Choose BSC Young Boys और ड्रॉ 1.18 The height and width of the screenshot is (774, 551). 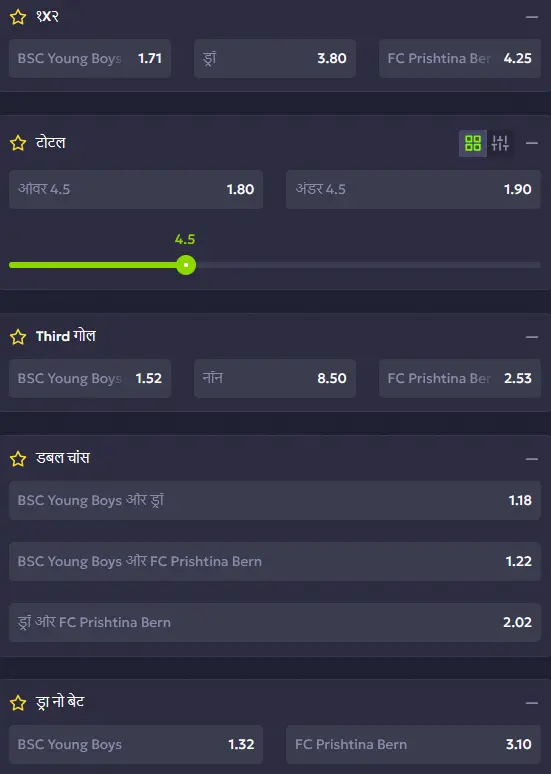[x=275, y=500]
